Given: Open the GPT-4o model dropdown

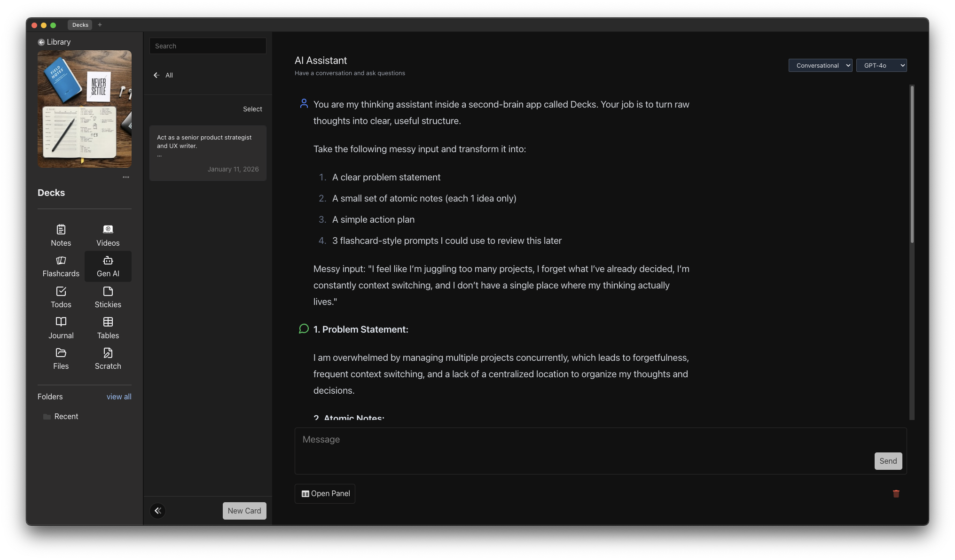Looking at the screenshot, I should coord(882,65).
